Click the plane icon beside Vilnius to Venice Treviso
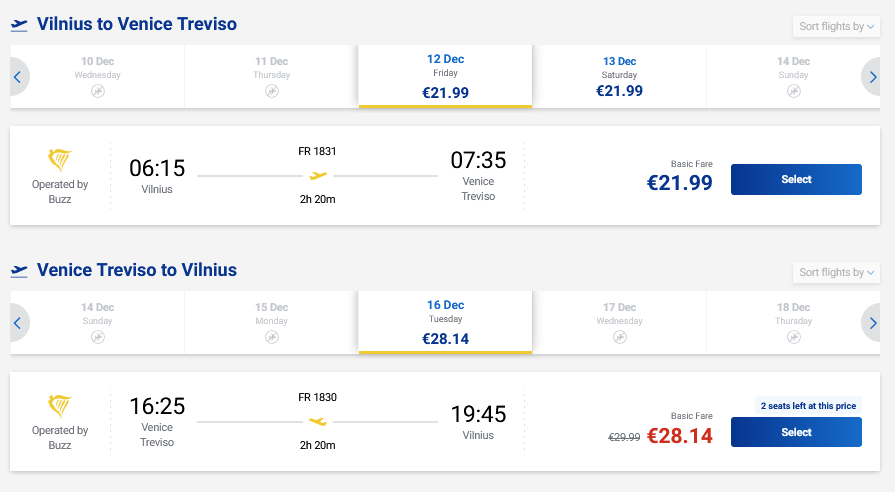Image resolution: width=895 pixels, height=492 pixels. pos(19,24)
